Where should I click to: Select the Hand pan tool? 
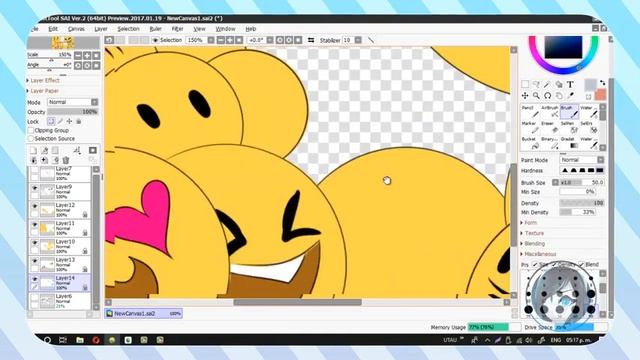pos(559,96)
